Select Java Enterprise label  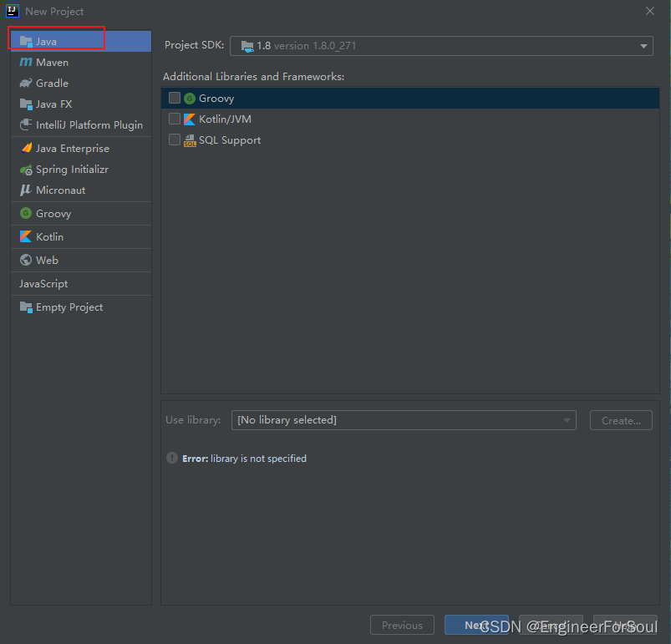73,149
